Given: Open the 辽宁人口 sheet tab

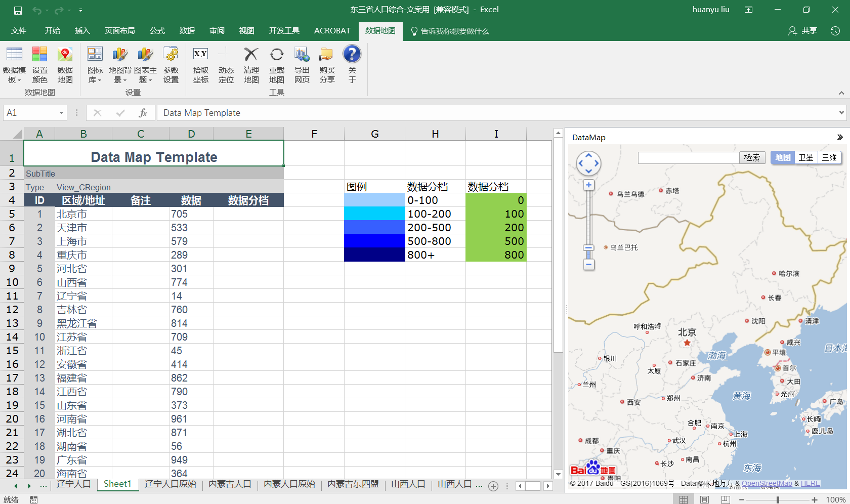Looking at the screenshot, I should click(x=74, y=484).
